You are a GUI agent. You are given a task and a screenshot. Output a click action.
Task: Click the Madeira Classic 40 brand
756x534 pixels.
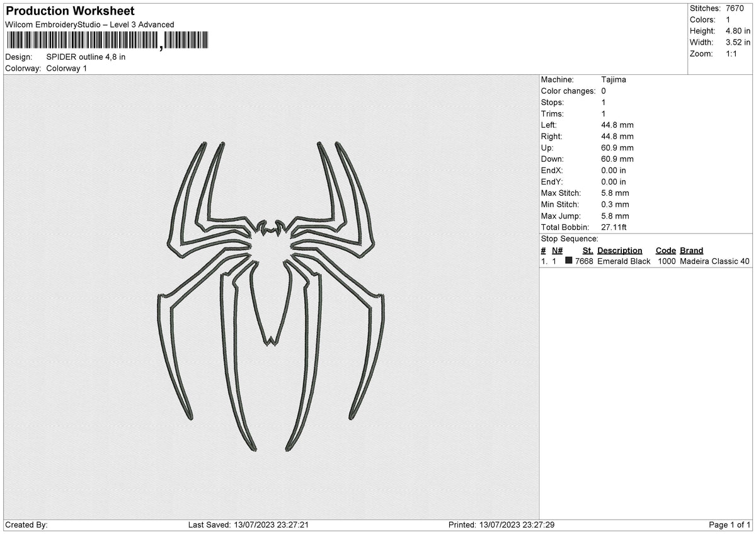tap(715, 261)
